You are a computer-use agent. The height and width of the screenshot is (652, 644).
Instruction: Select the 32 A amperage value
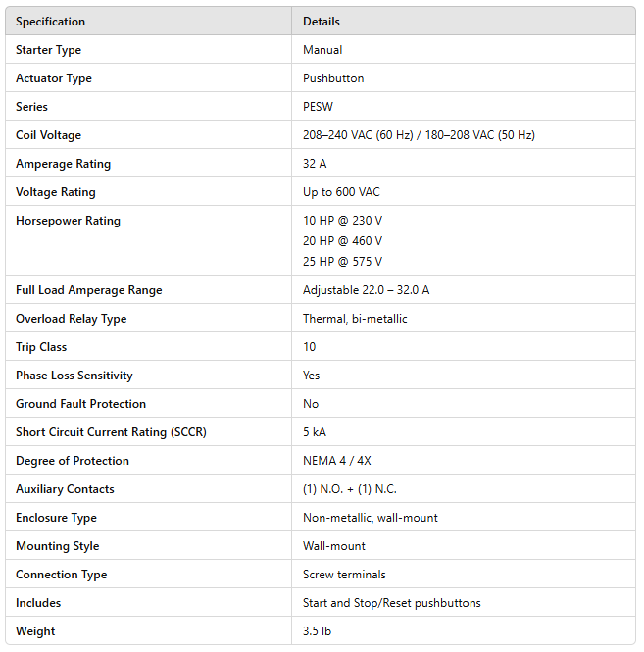(x=315, y=164)
